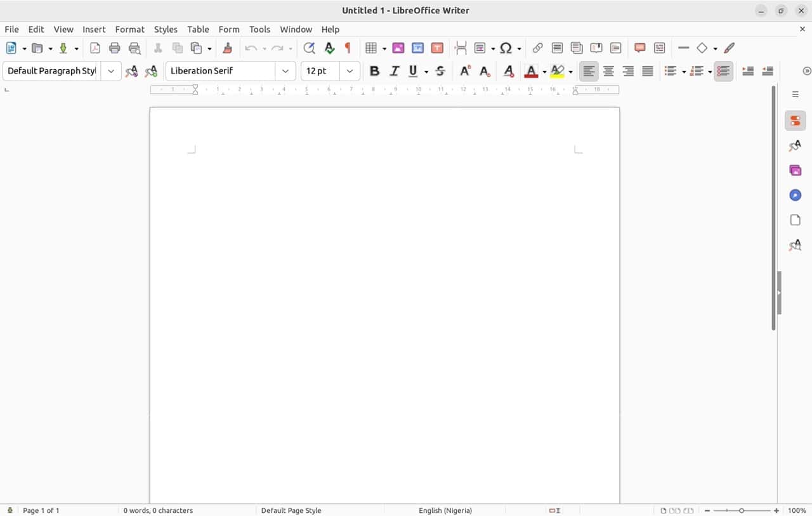Image resolution: width=812 pixels, height=516 pixels.
Task: Run spelling check with Auto-Spellcheck icon
Action: [x=329, y=48]
